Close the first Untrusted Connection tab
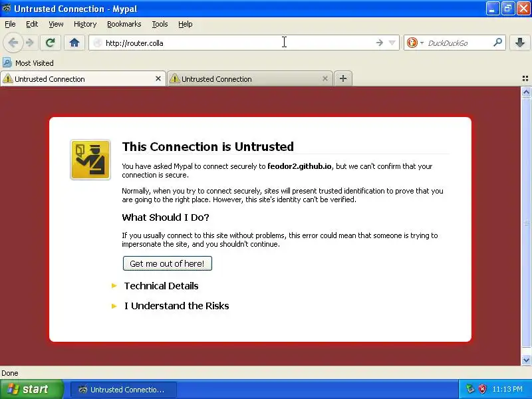 click(x=158, y=78)
